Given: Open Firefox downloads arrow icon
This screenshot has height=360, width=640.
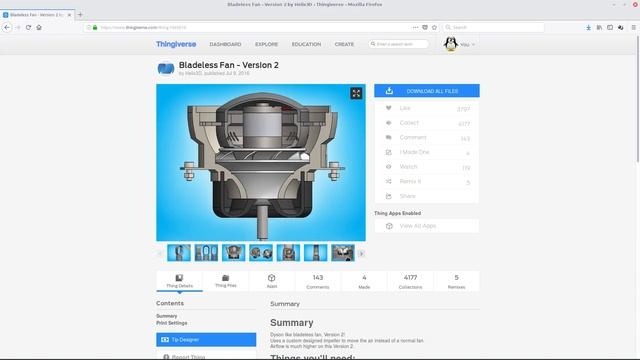Looking at the screenshot, I should pos(588,27).
